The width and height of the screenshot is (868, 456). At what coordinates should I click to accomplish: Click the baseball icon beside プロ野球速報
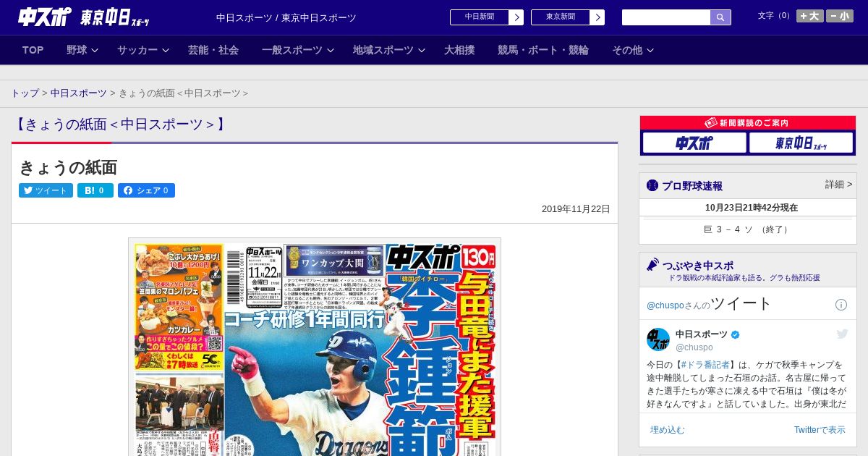coord(652,185)
